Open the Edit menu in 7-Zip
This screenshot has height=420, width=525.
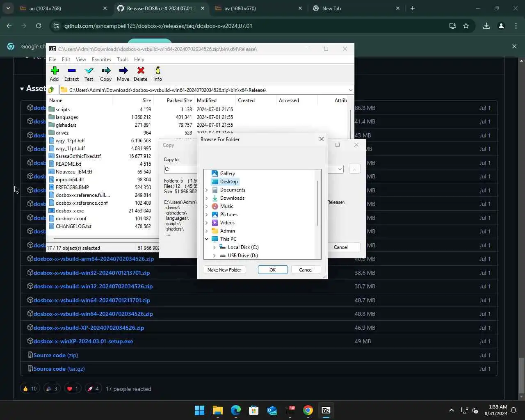(x=66, y=59)
